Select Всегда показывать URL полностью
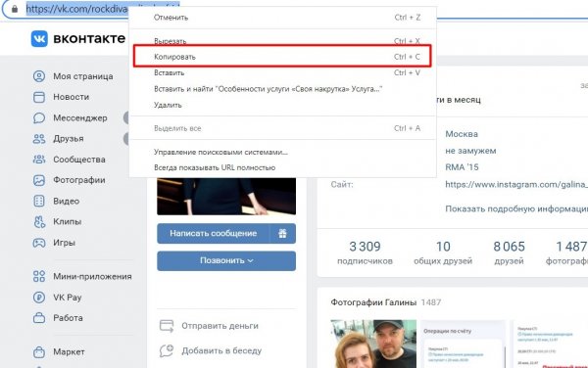588x368 pixels. point(283,167)
